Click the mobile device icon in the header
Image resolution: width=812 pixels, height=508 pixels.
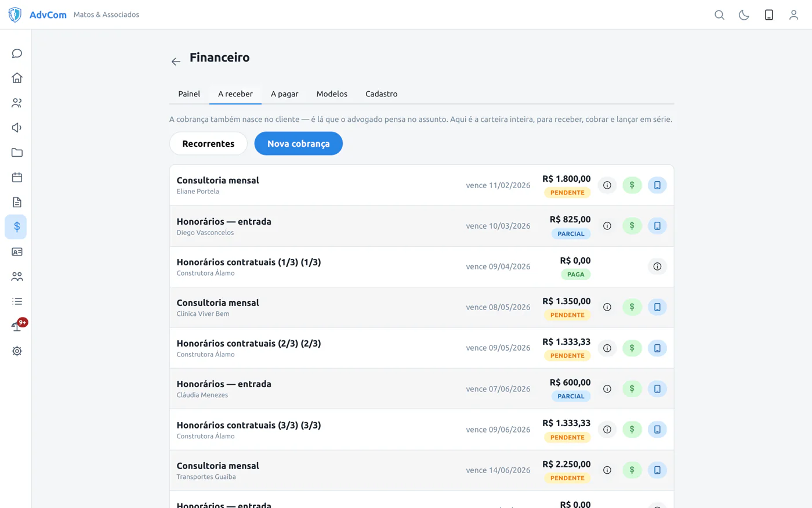[x=769, y=15]
